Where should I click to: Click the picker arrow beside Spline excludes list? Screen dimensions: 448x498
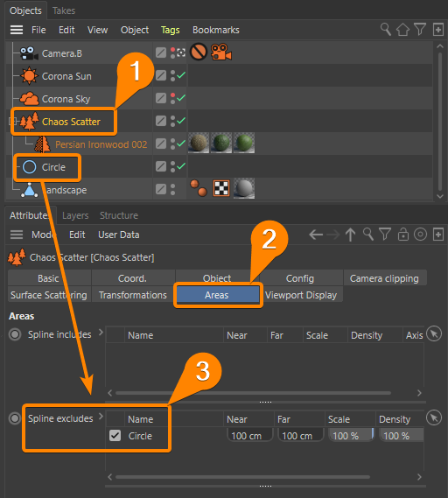434,417
